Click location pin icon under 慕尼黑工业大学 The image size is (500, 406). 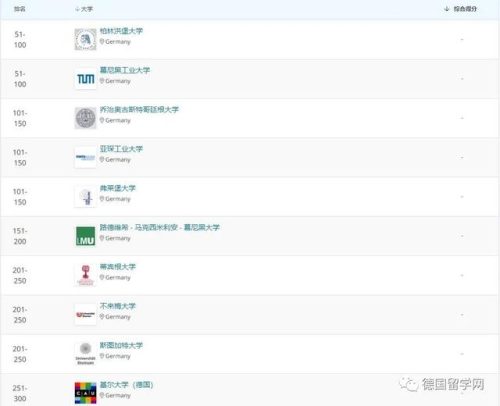[102, 81]
